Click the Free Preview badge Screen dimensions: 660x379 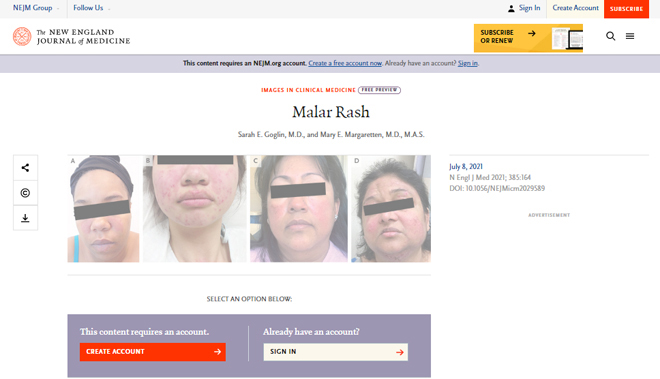[379, 90]
